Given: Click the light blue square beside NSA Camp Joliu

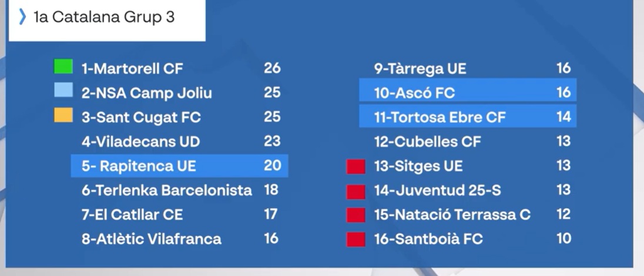Looking at the screenshot, I should tap(63, 91).
